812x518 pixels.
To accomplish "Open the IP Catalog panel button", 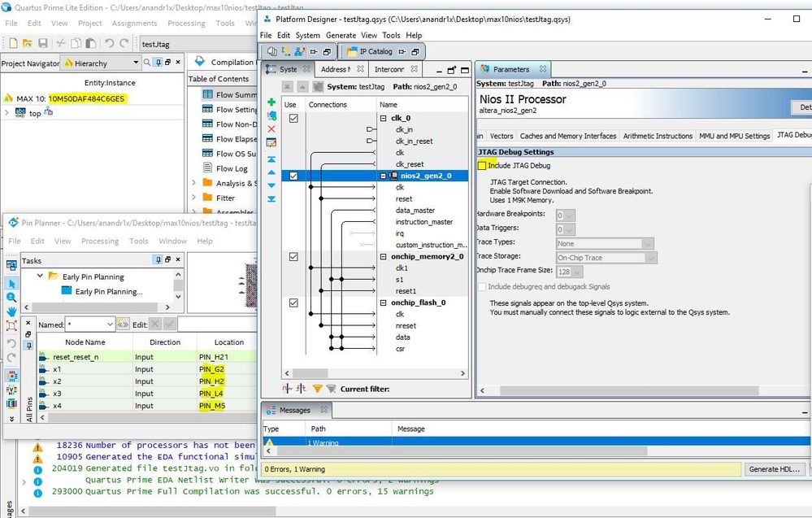I will click(370, 51).
